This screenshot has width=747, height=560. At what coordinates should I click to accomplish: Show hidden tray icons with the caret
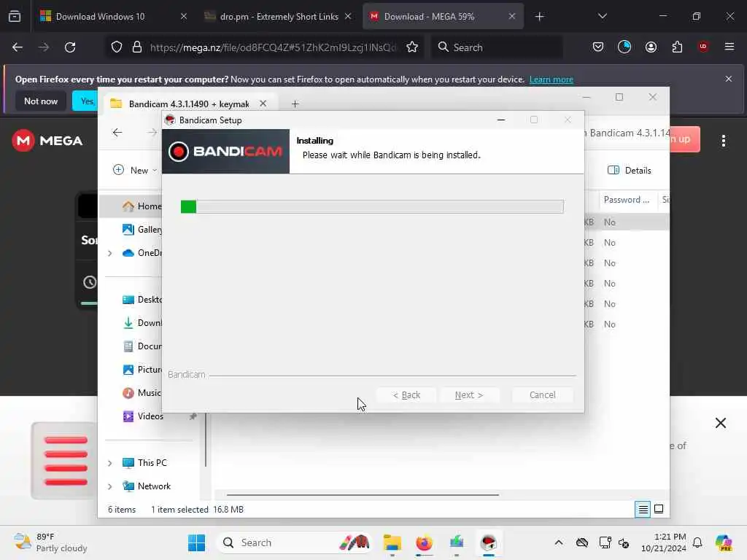[x=558, y=542]
